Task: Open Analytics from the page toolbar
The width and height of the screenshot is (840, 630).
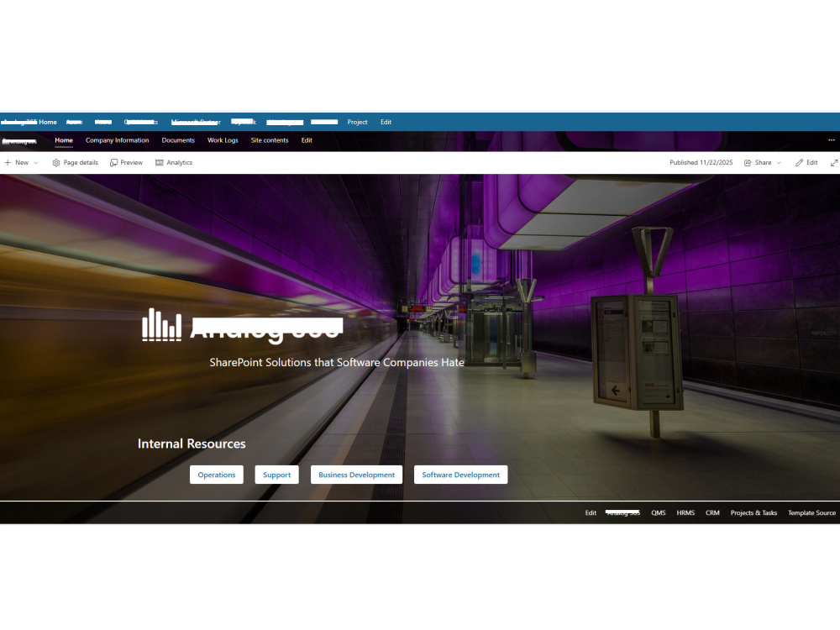Action: (x=174, y=162)
